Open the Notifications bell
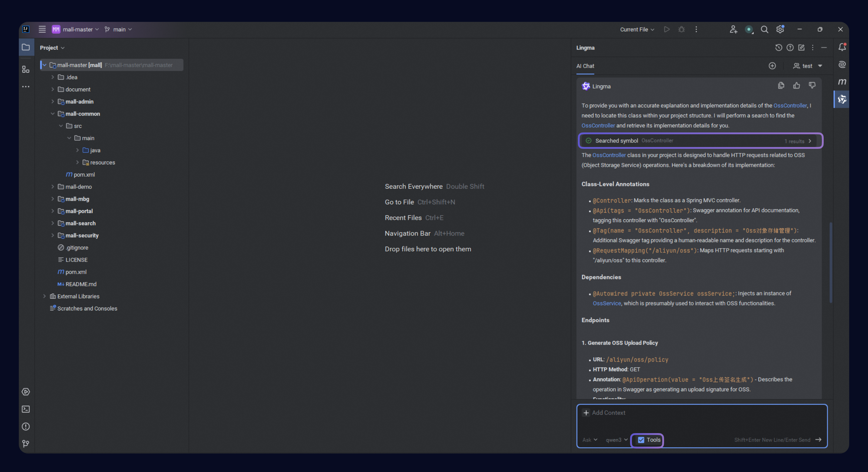 tap(842, 47)
